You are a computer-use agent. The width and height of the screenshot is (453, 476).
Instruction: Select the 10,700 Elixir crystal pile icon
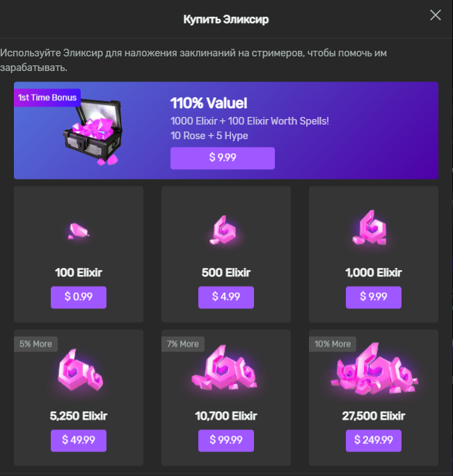pyautogui.click(x=225, y=368)
